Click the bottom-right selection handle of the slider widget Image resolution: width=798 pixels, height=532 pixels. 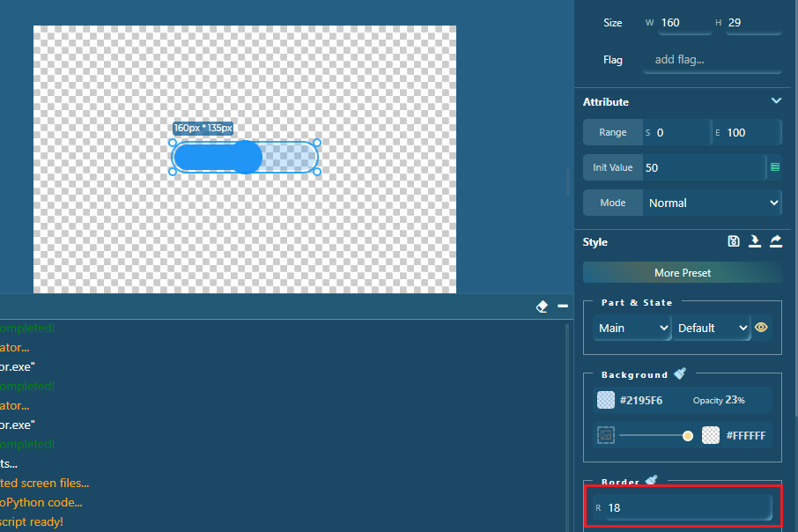point(317,172)
